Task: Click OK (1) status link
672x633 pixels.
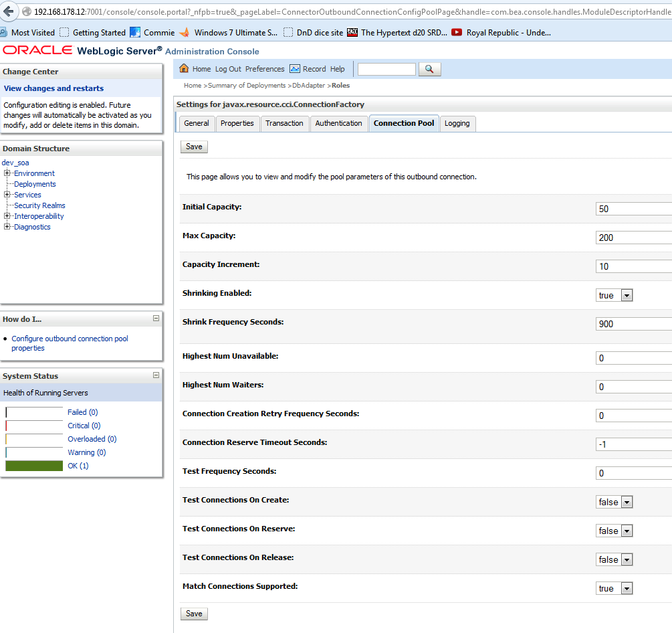Action: (x=78, y=465)
